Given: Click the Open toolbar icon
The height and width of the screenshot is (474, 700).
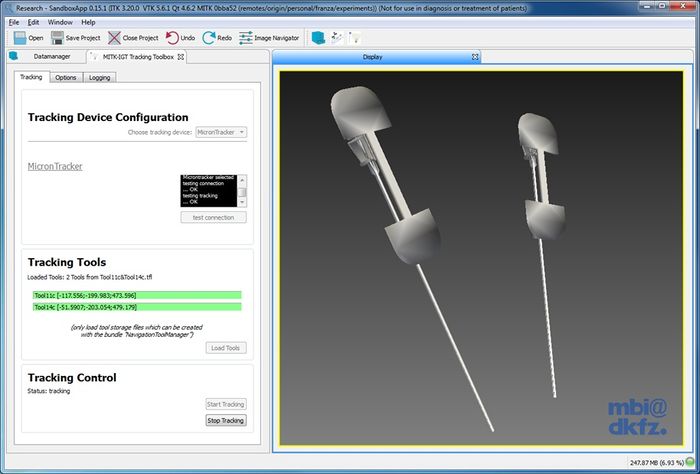Looking at the screenshot, I should [x=18, y=38].
